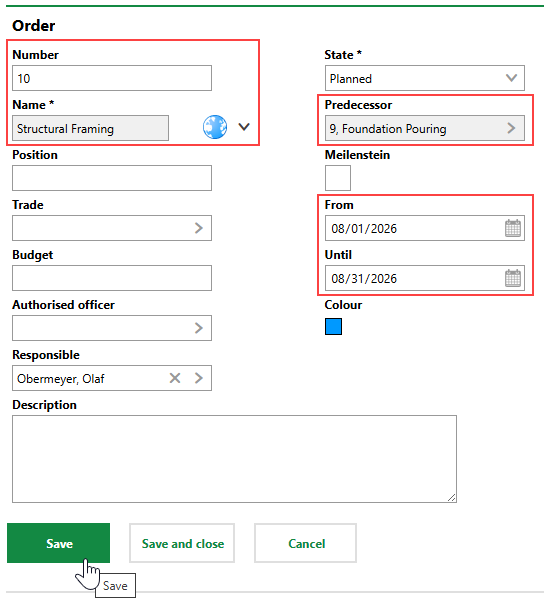This screenshot has height=606, width=544.
Task: Open the Predecessor lookup arrow
Action: click(x=511, y=128)
